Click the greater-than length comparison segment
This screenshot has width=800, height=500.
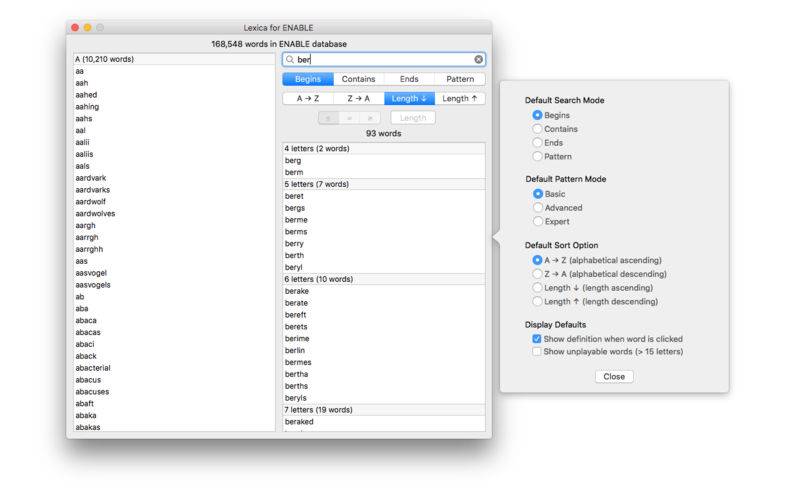pyautogui.click(x=370, y=118)
